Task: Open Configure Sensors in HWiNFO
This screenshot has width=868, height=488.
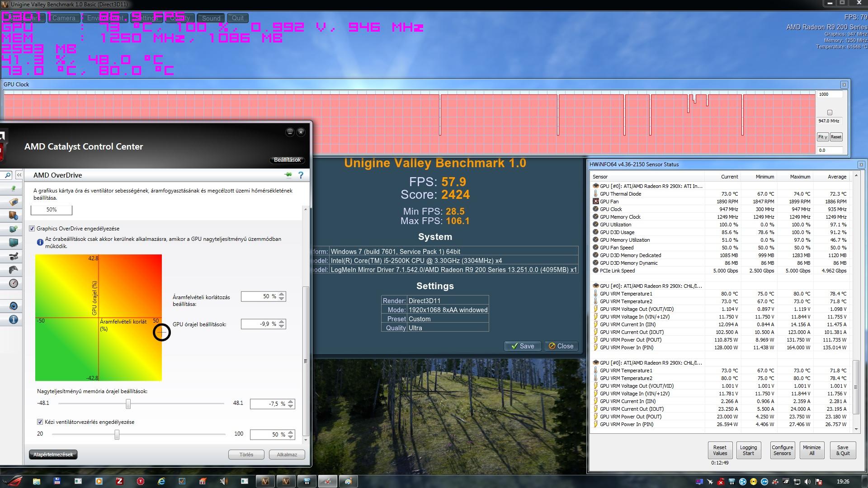Action: (782, 450)
